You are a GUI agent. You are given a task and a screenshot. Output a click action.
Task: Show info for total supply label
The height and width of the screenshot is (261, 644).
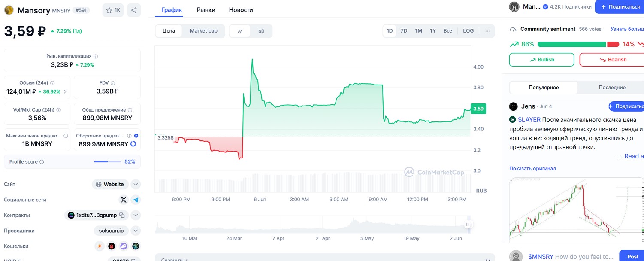point(130,110)
